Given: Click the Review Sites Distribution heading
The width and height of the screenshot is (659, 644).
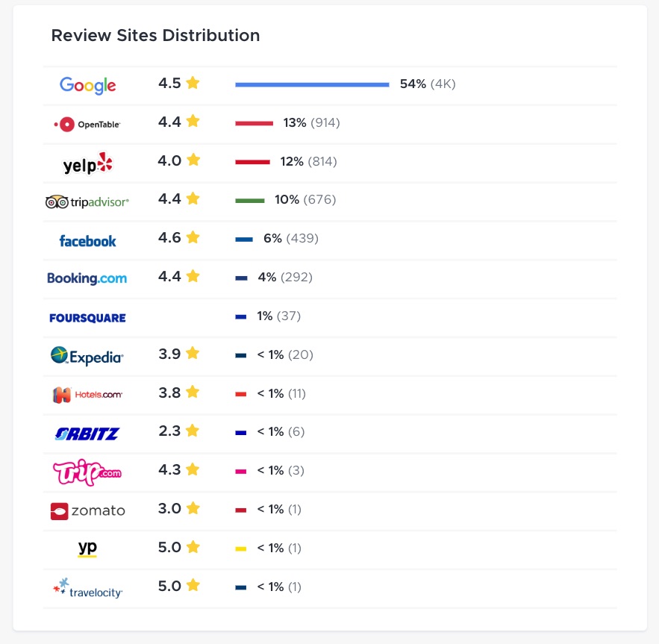Looking at the screenshot, I should (155, 35).
